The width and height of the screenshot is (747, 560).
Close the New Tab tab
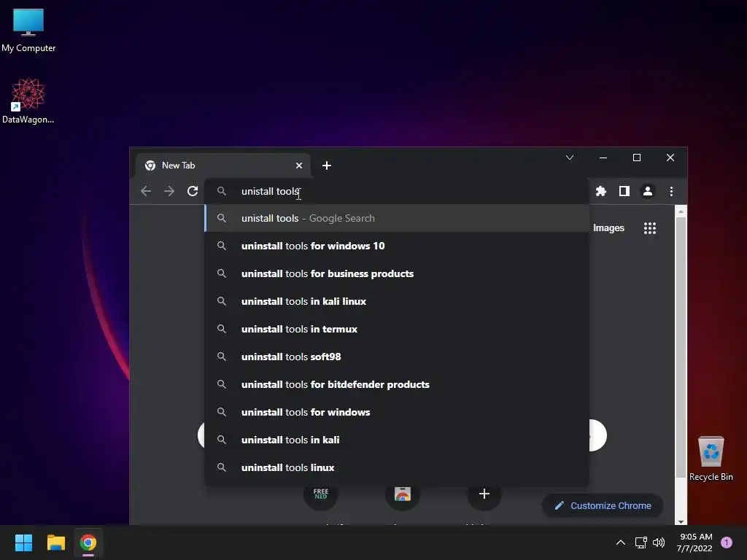(x=298, y=166)
